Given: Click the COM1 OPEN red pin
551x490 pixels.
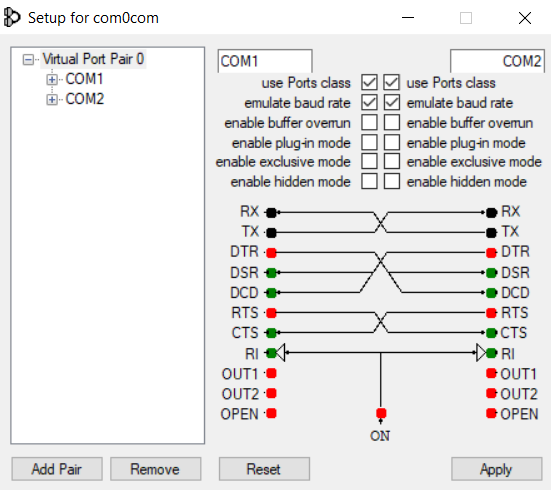Looking at the screenshot, I should [x=271, y=413].
